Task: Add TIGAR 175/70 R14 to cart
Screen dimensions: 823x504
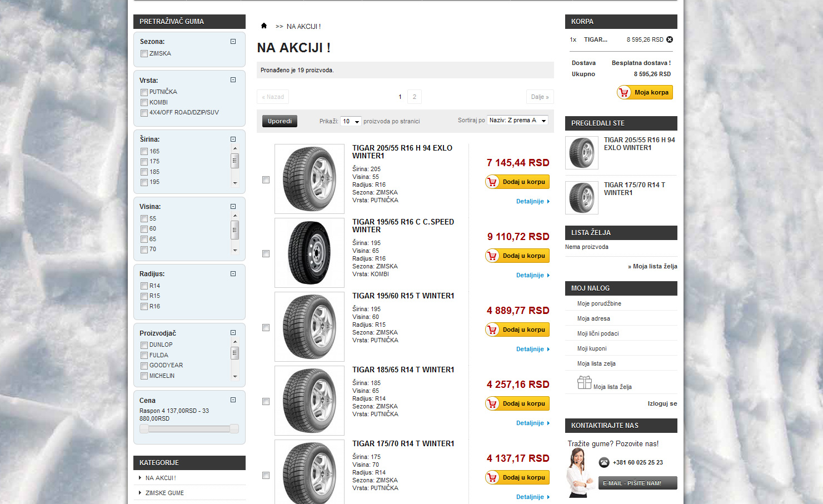Action: (517, 477)
